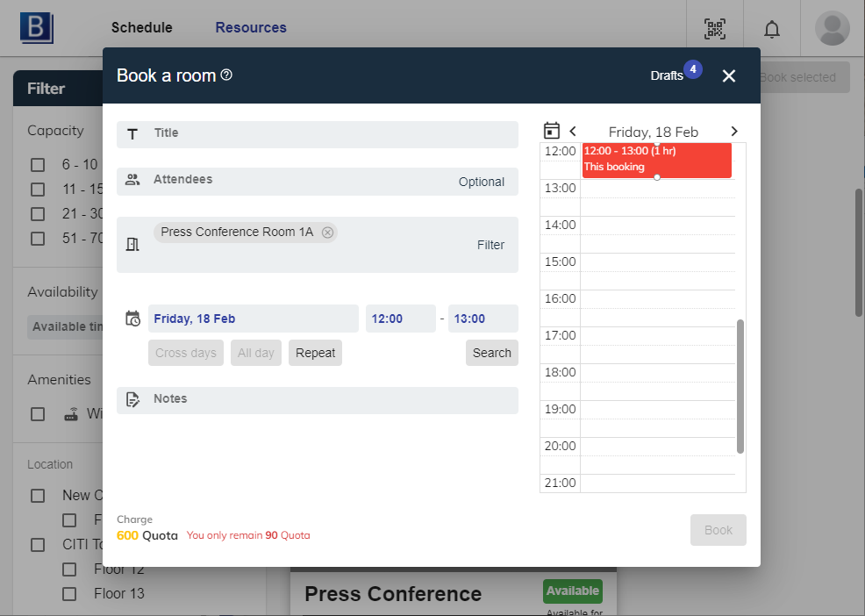This screenshot has height=616, width=865.
Task: Tick the Floor 12 location checkbox
Action: 69,569
